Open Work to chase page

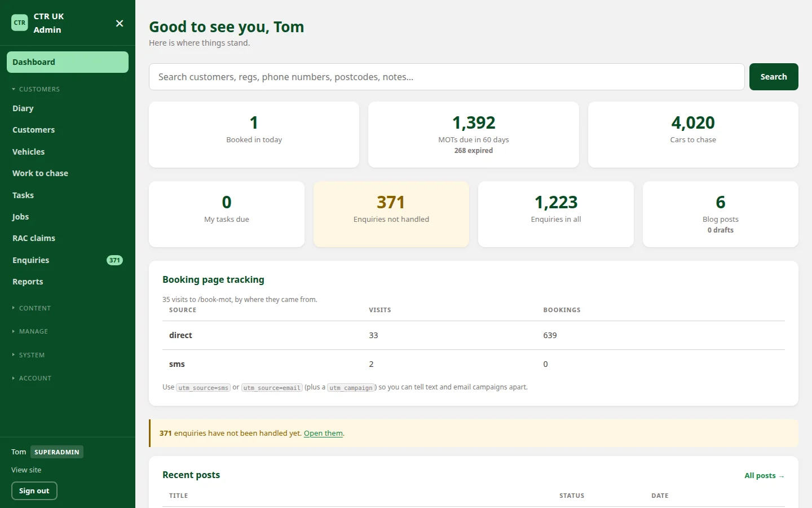(x=68, y=173)
